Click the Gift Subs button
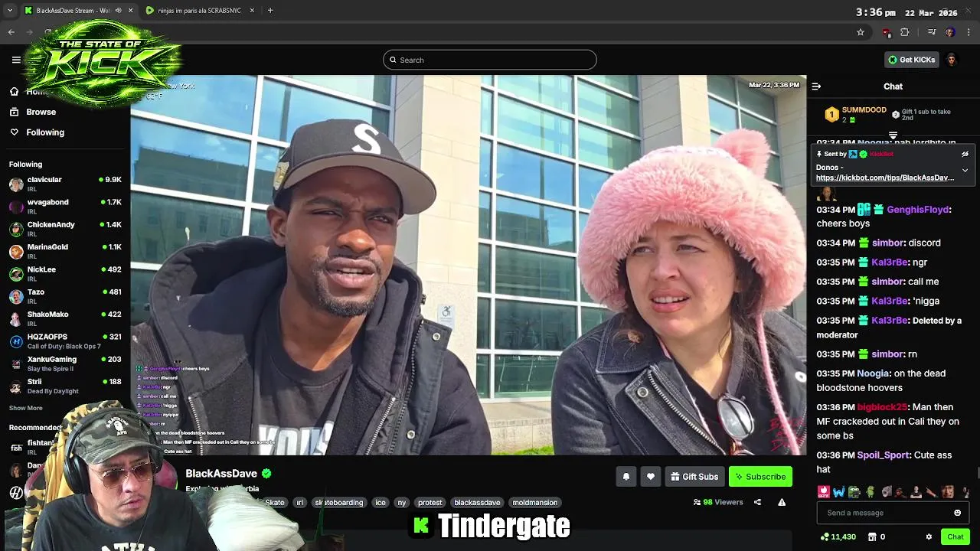The image size is (980, 551). point(694,477)
